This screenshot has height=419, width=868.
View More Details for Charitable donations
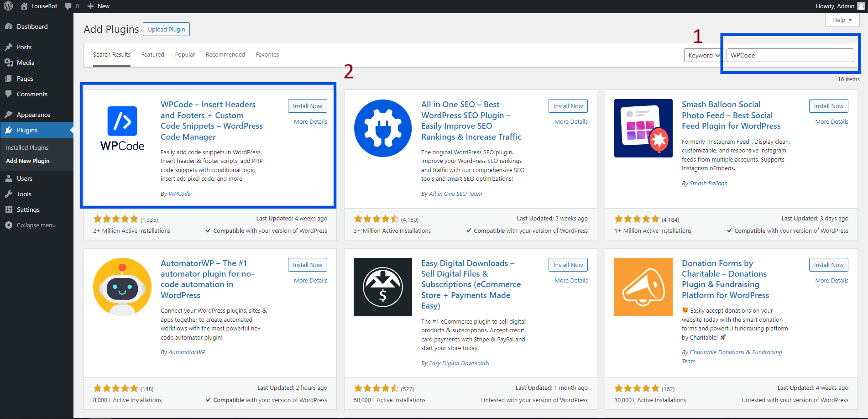coord(831,281)
